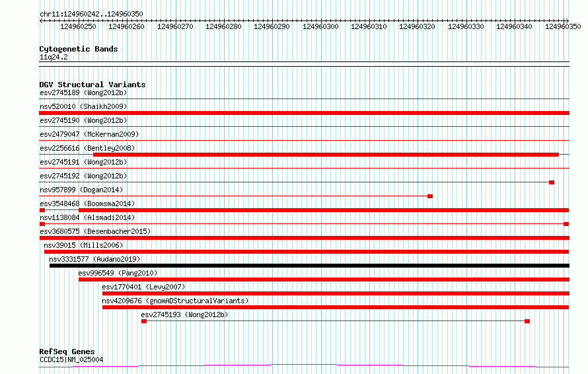This screenshot has width=588, height=374.
Task: Click ruler position 124960330
Action: pos(466,26)
